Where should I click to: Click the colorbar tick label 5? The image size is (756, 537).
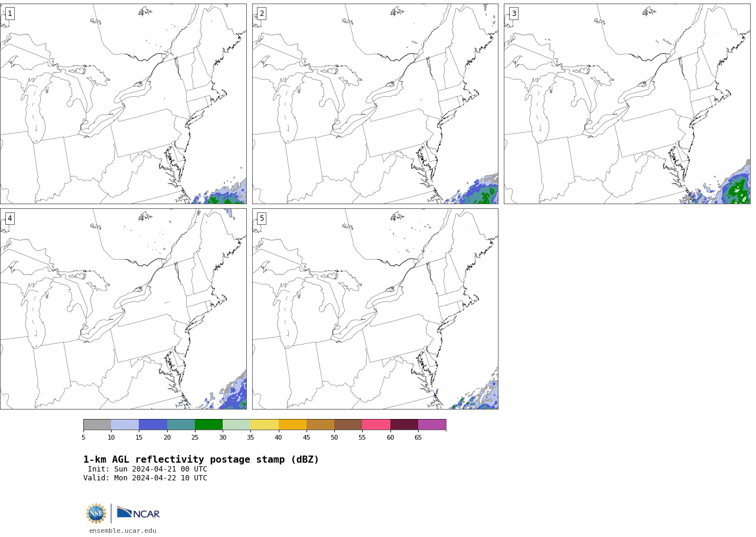coord(83,437)
